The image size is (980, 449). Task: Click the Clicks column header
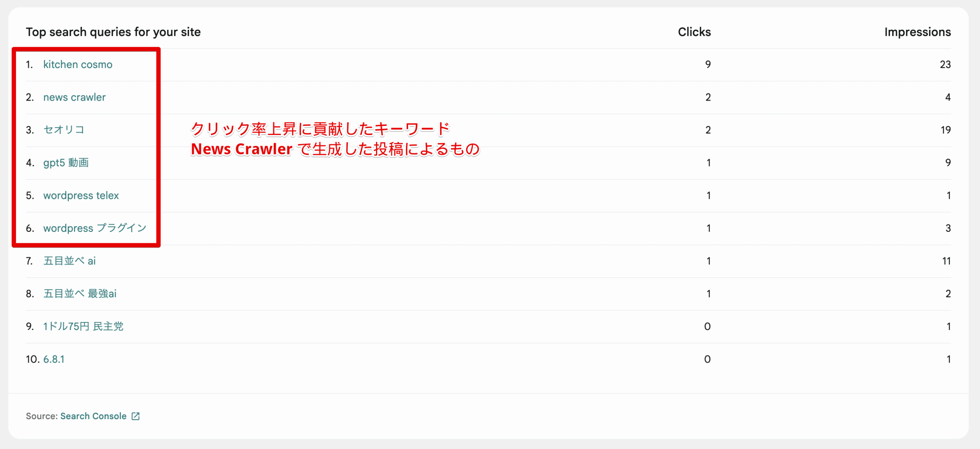[694, 32]
